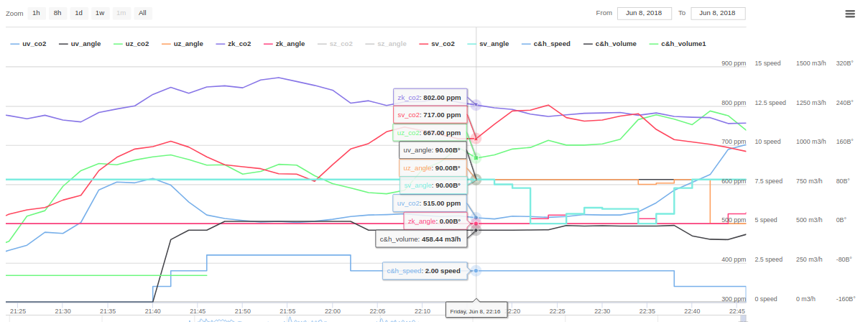Viewport: 868px width, 322px height.
Task: Enable hidden sz_angle series in legend
Action: tap(386, 44)
